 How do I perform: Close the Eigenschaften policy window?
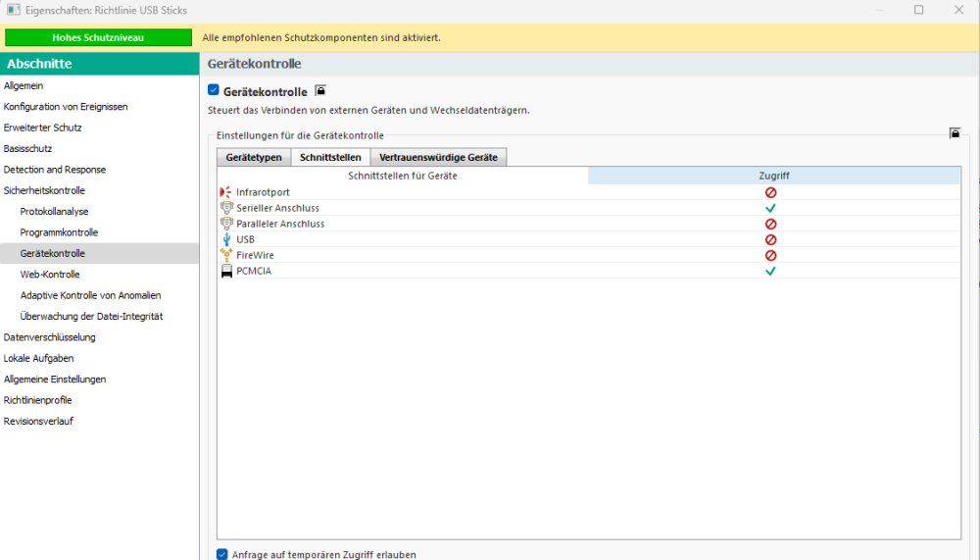pyautogui.click(x=958, y=10)
